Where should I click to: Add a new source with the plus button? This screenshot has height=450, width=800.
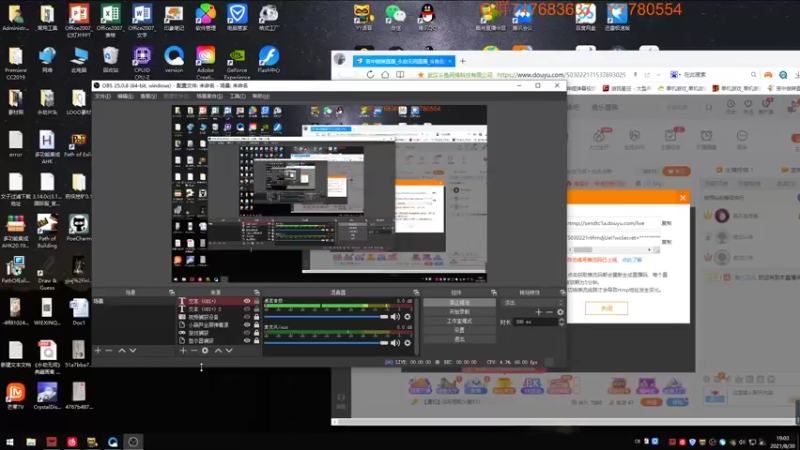(x=183, y=351)
